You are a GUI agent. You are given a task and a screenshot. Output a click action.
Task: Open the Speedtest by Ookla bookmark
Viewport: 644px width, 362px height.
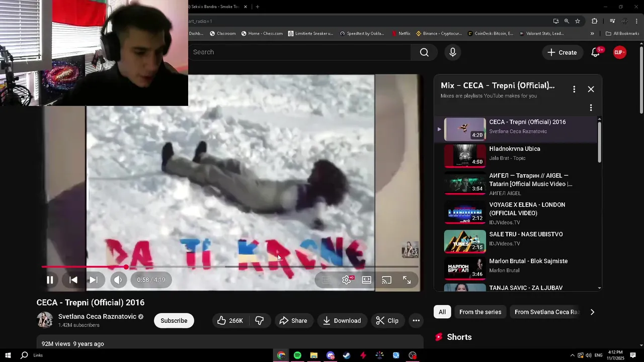click(362, 34)
